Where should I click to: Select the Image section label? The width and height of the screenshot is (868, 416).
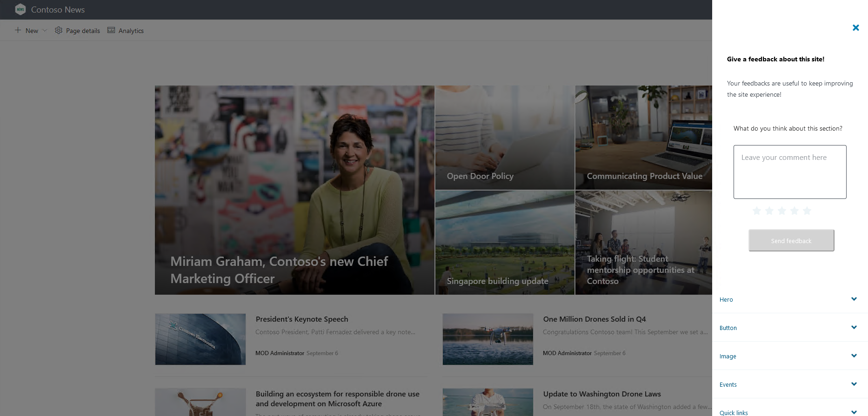728,357
